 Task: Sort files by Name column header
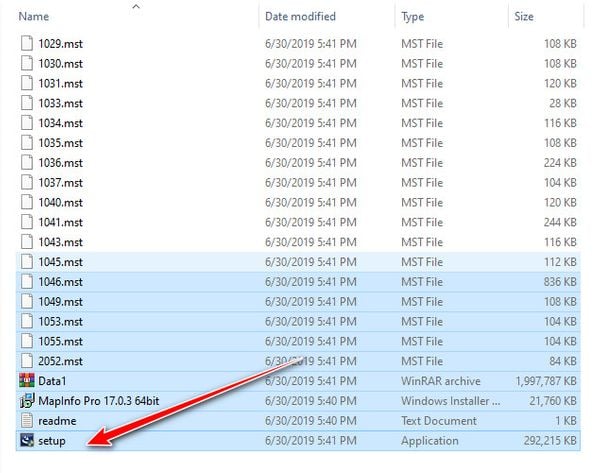[x=34, y=17]
